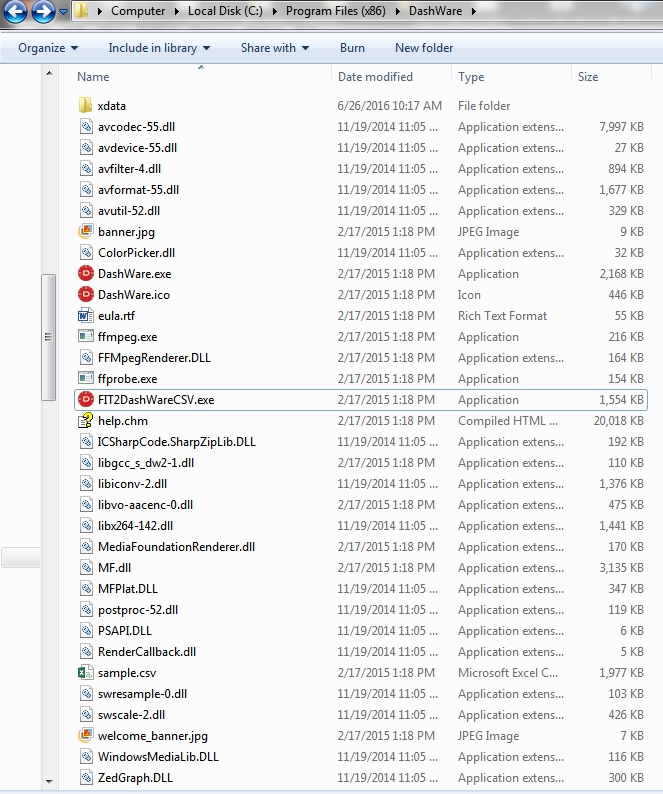Click the New folder button
The image size is (663, 794).
[424, 48]
